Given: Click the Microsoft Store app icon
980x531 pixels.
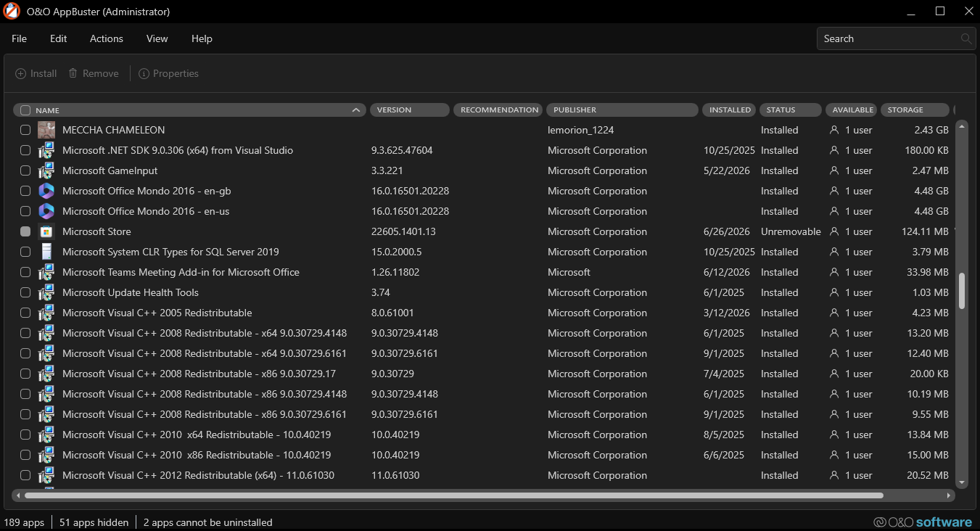Looking at the screenshot, I should [x=46, y=231].
